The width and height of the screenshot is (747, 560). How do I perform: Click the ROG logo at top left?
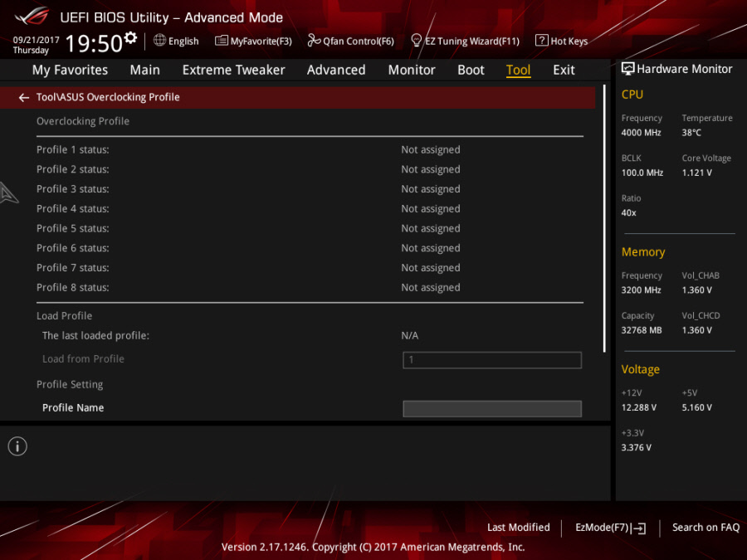coord(32,17)
